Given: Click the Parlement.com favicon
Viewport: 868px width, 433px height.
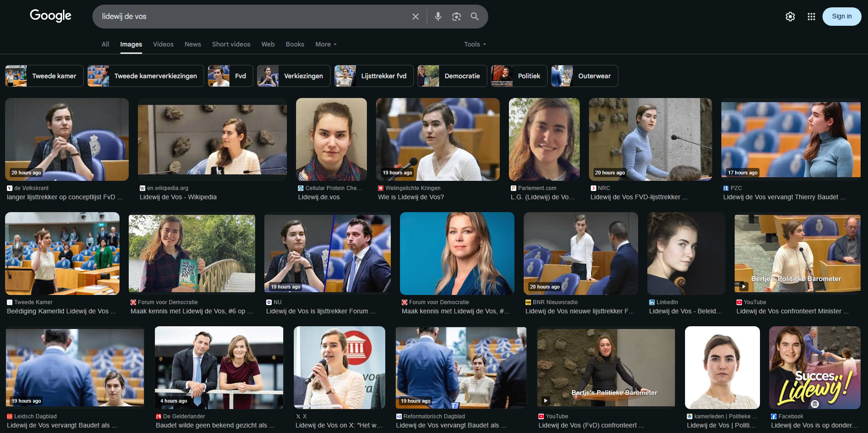Looking at the screenshot, I should coord(514,188).
